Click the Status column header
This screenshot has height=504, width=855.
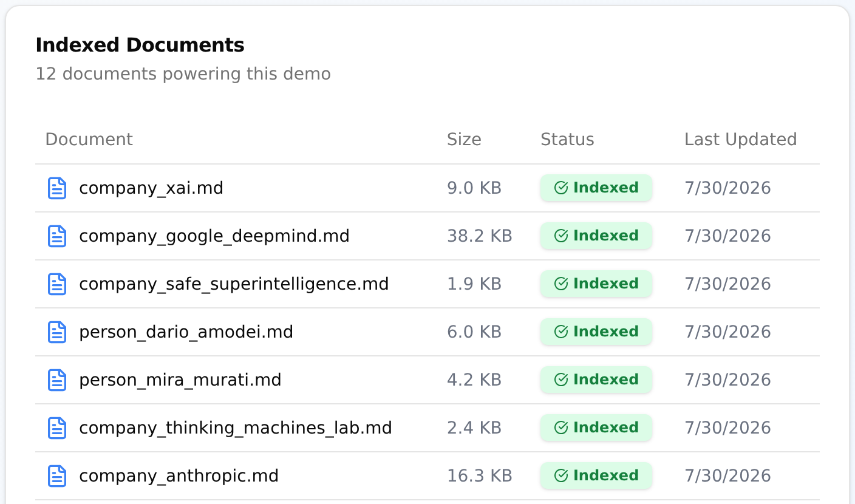coord(567,140)
